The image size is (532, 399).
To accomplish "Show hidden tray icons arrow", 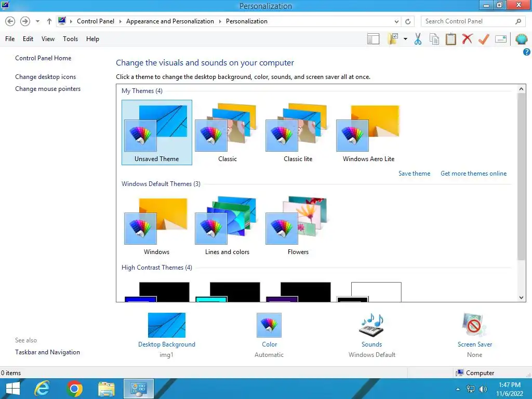I will pyautogui.click(x=458, y=389).
